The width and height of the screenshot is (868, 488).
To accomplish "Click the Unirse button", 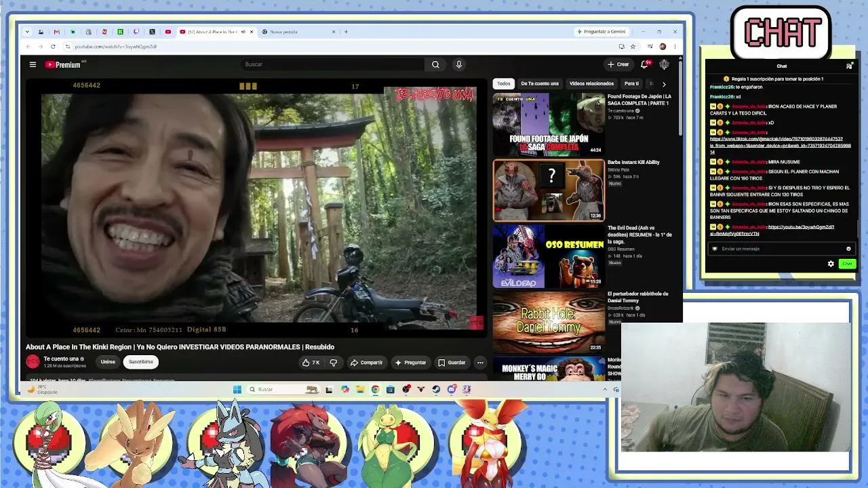I will pyautogui.click(x=108, y=362).
